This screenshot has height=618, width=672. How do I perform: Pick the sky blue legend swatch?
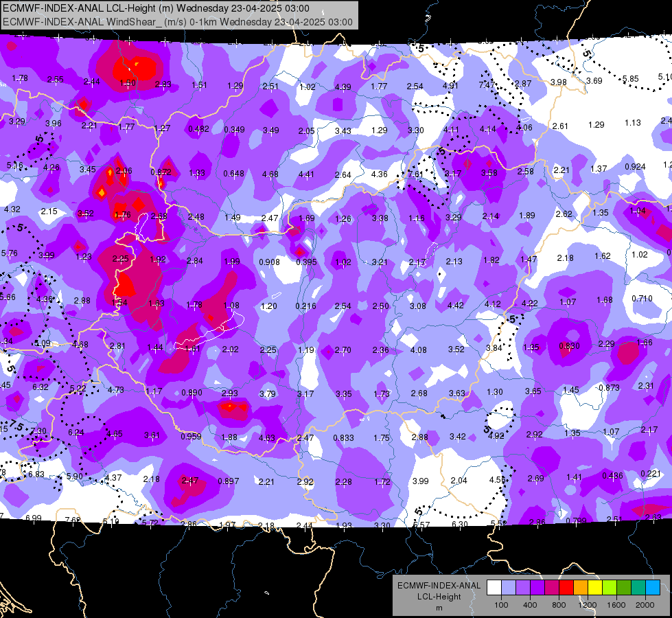click(x=653, y=588)
